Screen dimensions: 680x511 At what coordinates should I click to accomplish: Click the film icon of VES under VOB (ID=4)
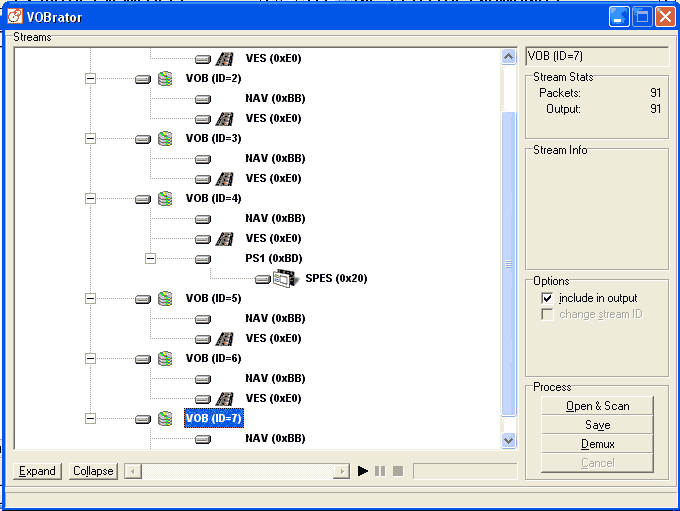click(x=225, y=238)
